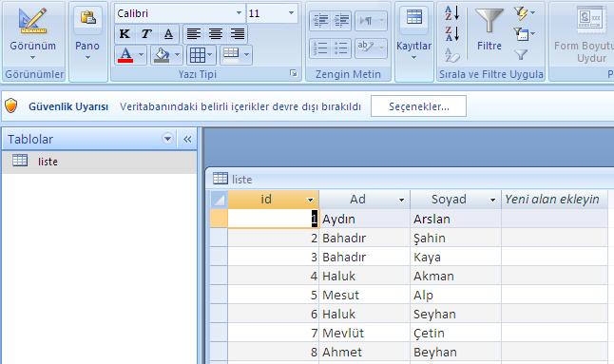
Task: Click the Aydın name cell
Action: [365, 219]
